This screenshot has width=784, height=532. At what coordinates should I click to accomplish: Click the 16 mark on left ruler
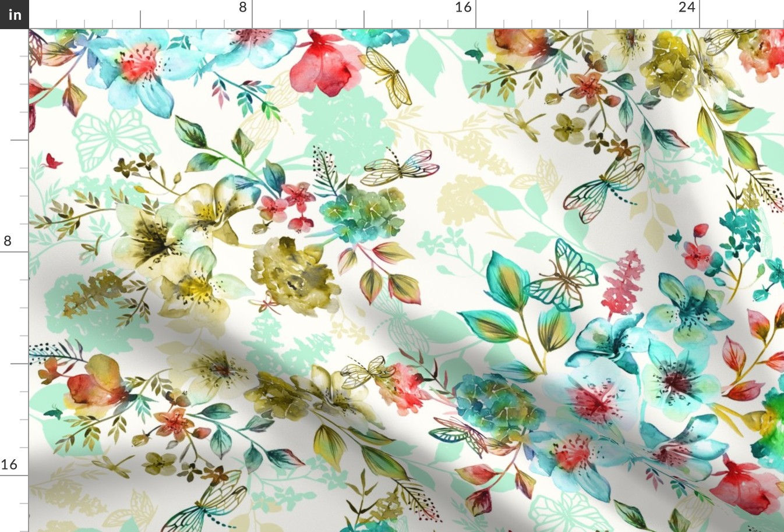pyautogui.click(x=9, y=464)
